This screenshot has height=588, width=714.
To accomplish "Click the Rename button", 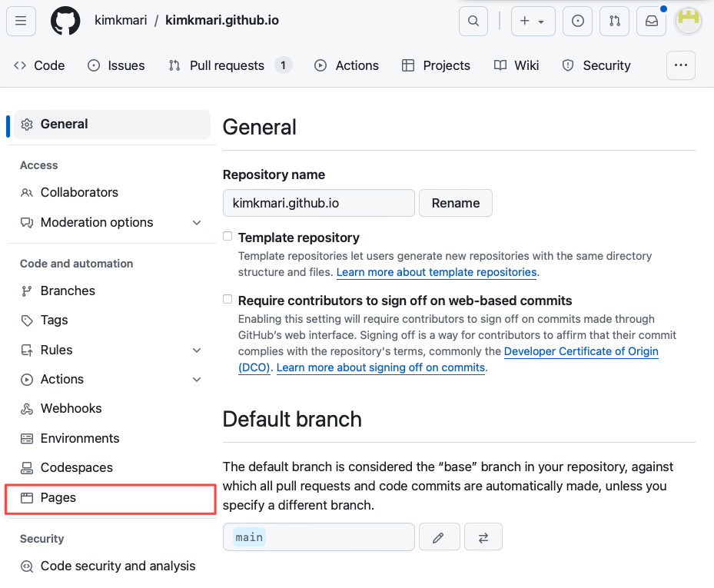I will [456, 204].
